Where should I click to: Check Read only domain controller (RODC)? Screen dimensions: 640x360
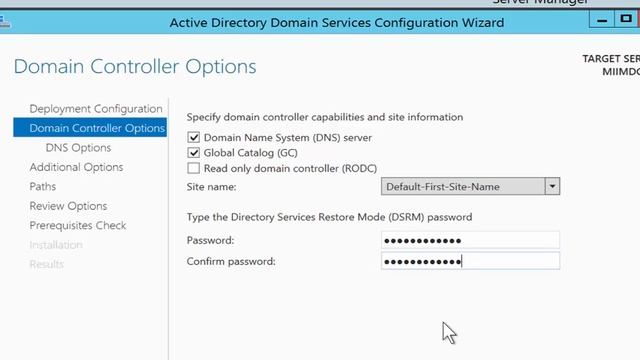[193, 168]
